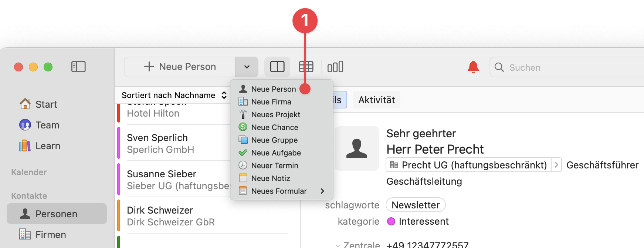Screen dimensions: 644x248
Task: Click the person icon beside Neue Person
Action: [243, 89]
